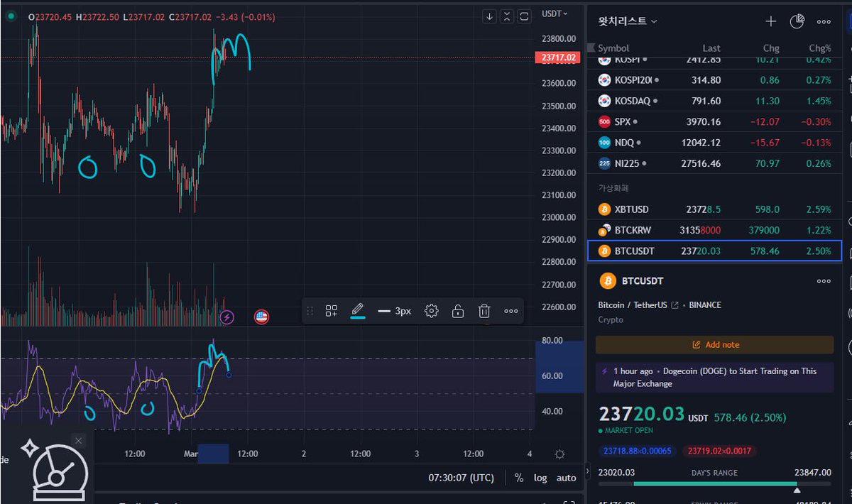Click the status circle icon at top left
The height and width of the screenshot is (504, 852).
tap(11, 16)
